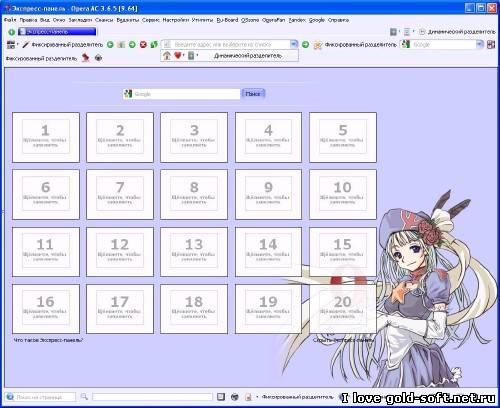Select speed dial cell 20
500x408 pixels.
coord(343,309)
